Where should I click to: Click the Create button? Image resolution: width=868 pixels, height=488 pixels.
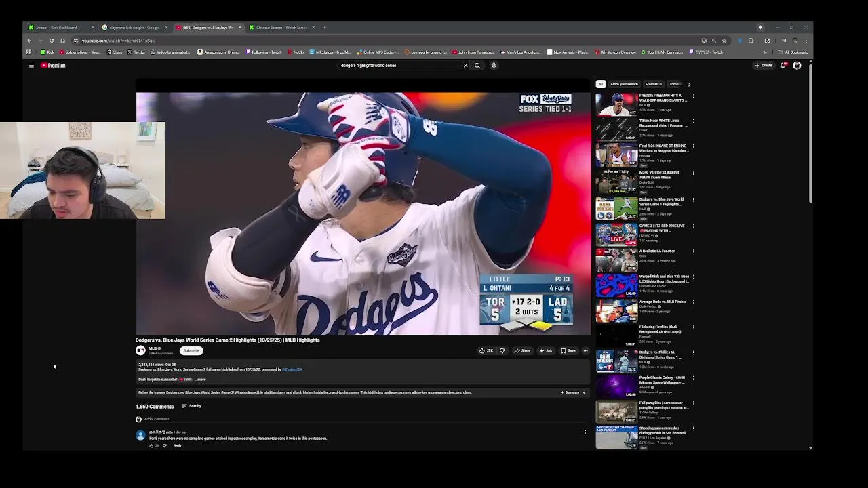tap(764, 66)
